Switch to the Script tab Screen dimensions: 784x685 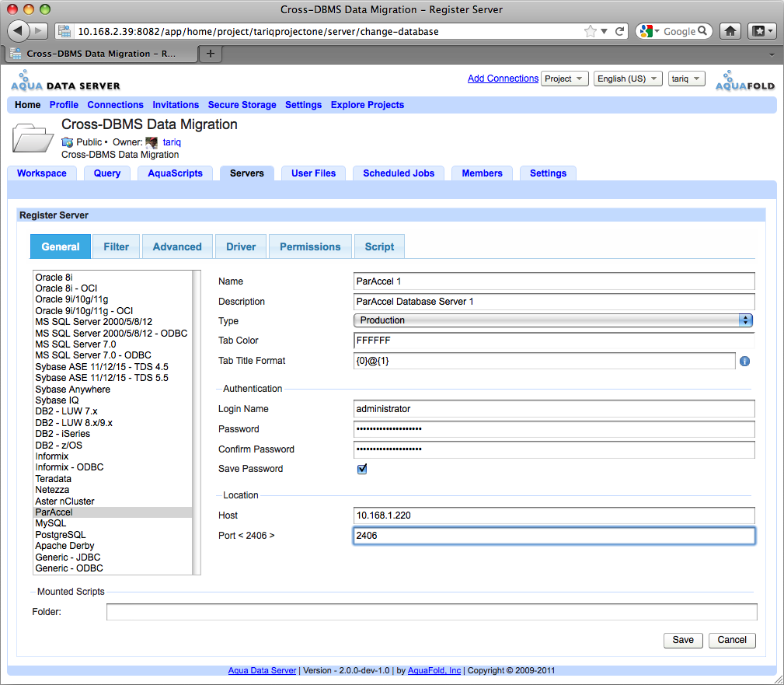coord(379,246)
